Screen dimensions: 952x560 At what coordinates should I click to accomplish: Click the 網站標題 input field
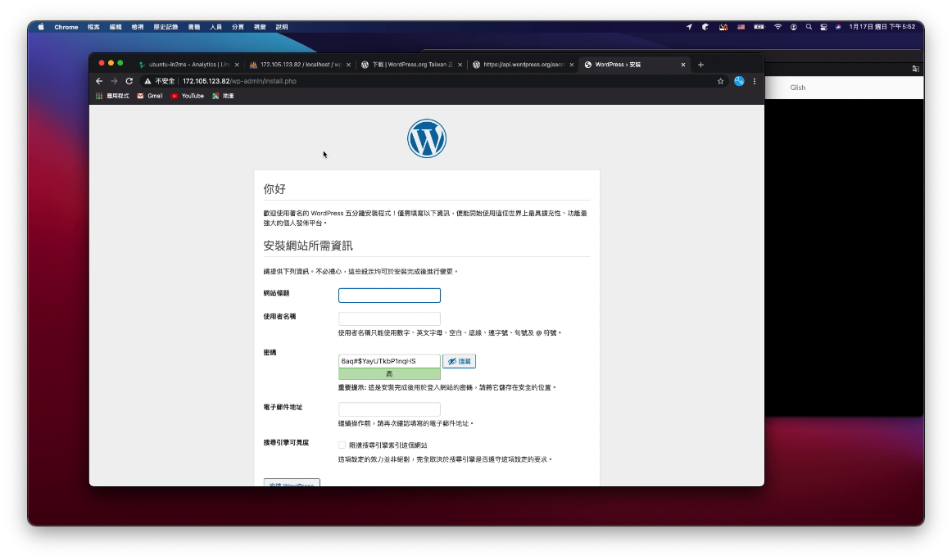389,296
